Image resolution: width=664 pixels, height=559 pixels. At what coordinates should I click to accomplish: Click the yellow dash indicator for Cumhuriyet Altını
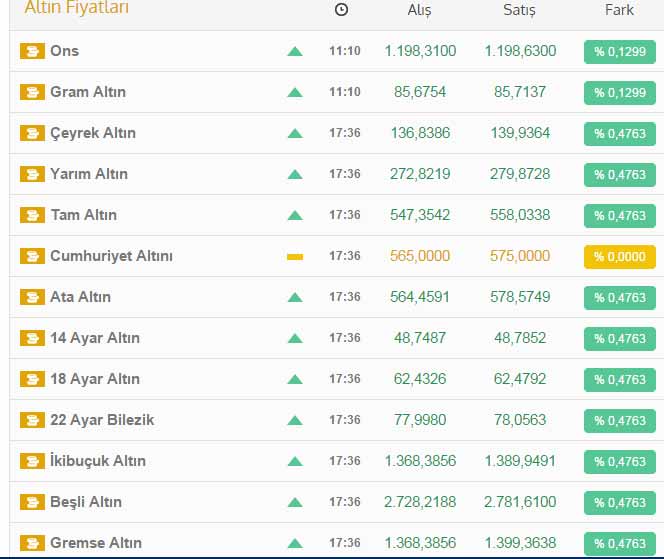coord(294,256)
